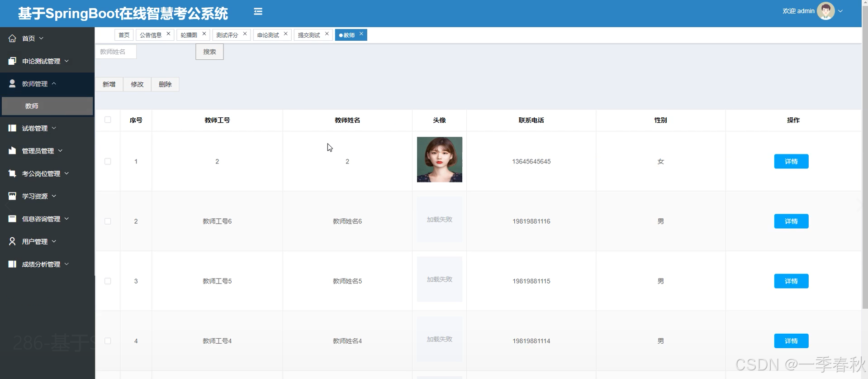Image resolution: width=868 pixels, height=379 pixels.
Task: Tick the select-all checkbox in table header
Action: (x=108, y=120)
